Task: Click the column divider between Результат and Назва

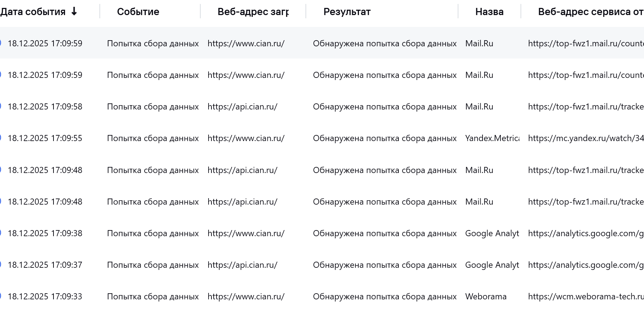Action: pyautogui.click(x=458, y=11)
